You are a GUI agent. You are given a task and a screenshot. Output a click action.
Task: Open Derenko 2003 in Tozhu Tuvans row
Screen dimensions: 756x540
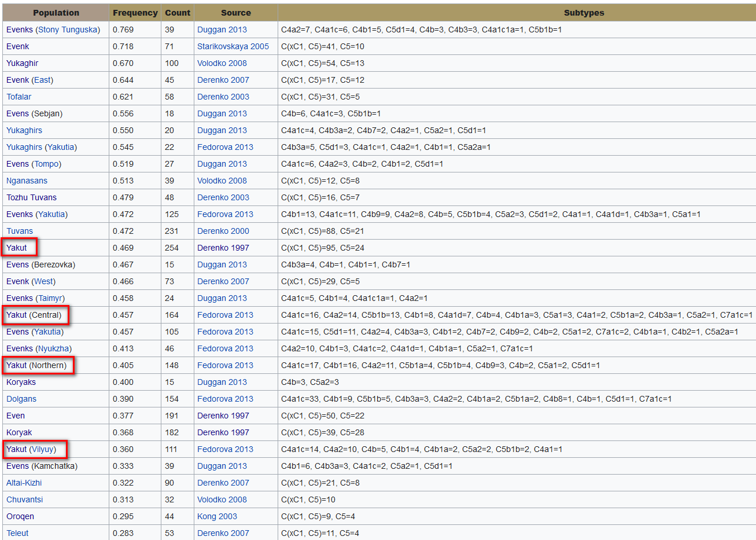[223, 197]
